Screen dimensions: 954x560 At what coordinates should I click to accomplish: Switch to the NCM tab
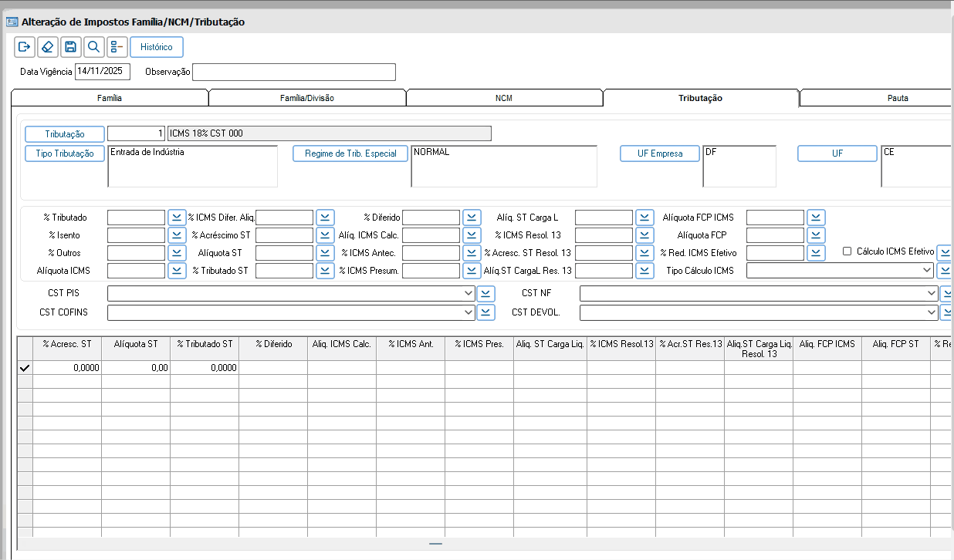tap(504, 98)
